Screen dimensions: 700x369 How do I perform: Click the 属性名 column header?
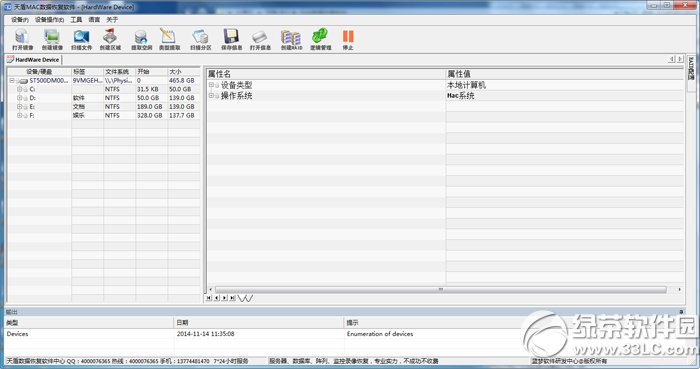click(x=326, y=74)
